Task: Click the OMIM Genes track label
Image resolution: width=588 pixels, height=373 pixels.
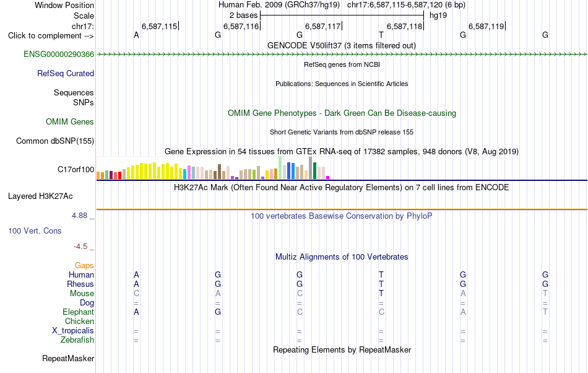Action: coord(70,122)
